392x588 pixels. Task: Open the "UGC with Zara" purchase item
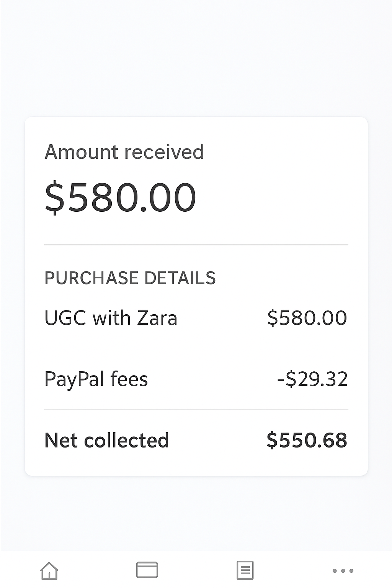coord(111,318)
